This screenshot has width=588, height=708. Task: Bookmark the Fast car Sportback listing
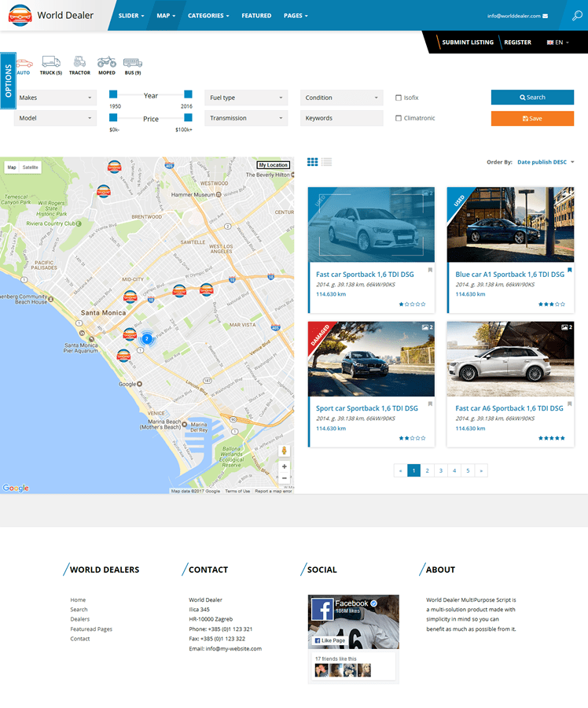(430, 270)
